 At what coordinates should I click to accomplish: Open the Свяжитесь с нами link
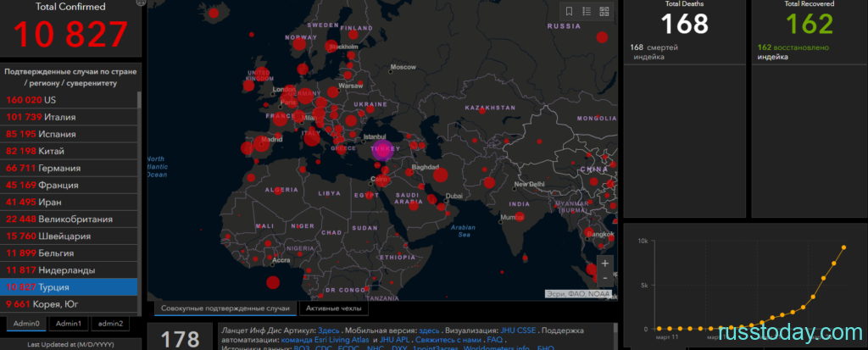[449, 340]
